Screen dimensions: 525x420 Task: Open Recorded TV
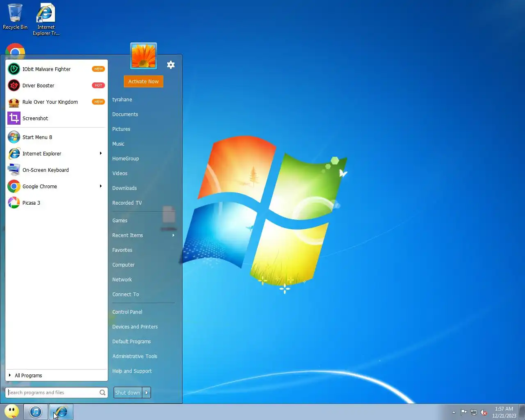coord(127,203)
